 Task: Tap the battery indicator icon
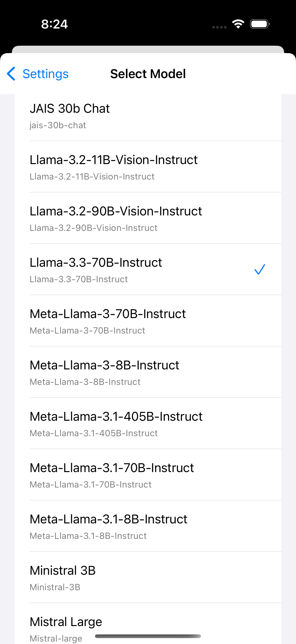[260, 24]
